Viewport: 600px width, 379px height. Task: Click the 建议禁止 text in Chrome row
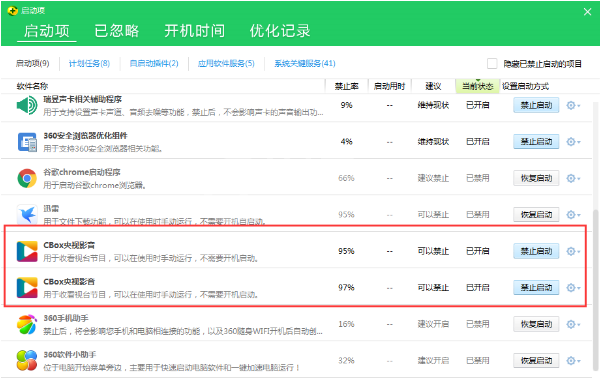click(433, 178)
